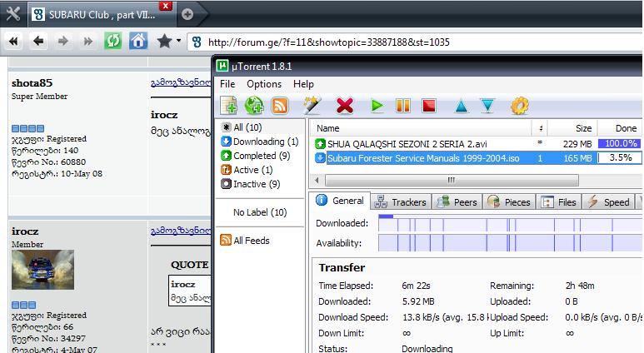This screenshot has width=644, height=353.
Task: Click Time Elapsed value 6m 22s
Action: pyautogui.click(x=416, y=286)
